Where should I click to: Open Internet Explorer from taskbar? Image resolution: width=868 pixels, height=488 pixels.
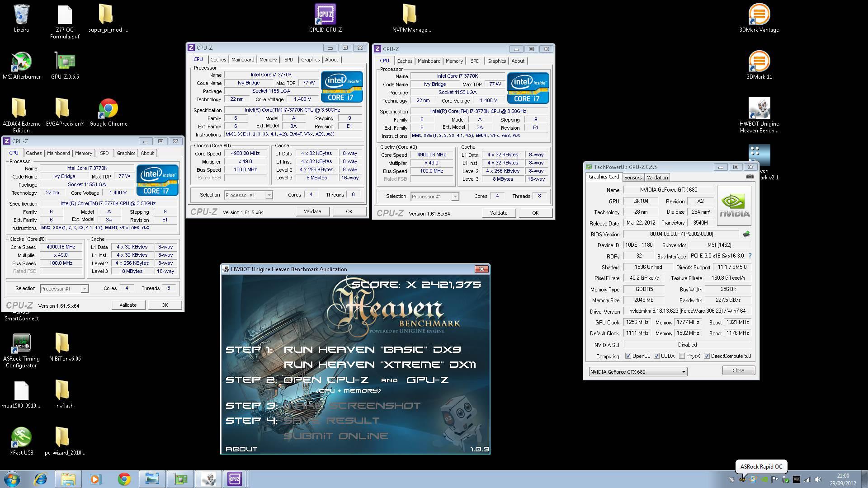click(x=40, y=479)
